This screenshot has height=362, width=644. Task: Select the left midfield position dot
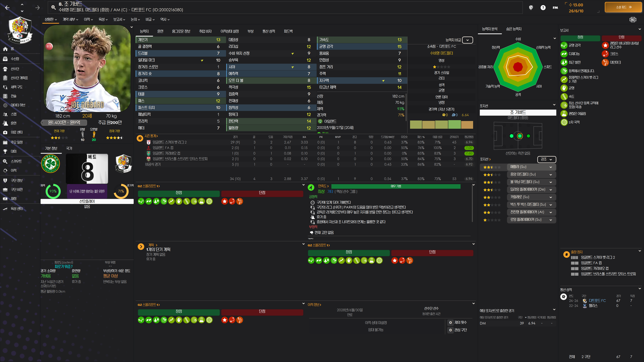tap(512, 136)
